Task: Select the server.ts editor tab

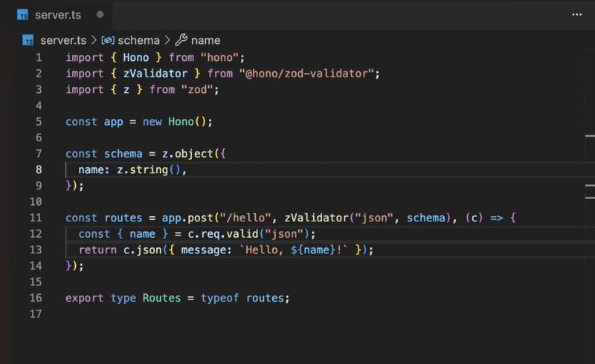Action: pyautogui.click(x=61, y=15)
